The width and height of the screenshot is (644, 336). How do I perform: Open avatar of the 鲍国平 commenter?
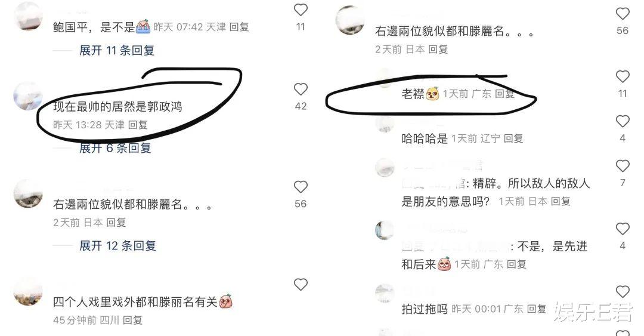point(28,16)
